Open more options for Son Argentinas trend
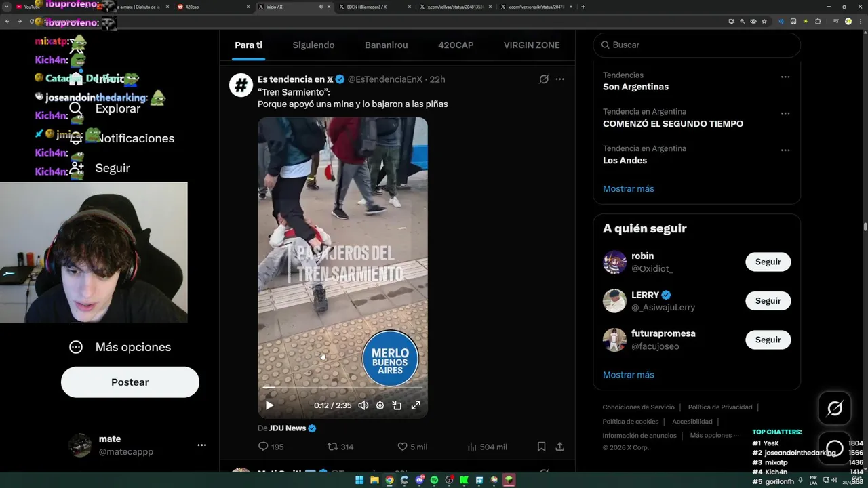The width and height of the screenshot is (868, 488). (785, 77)
